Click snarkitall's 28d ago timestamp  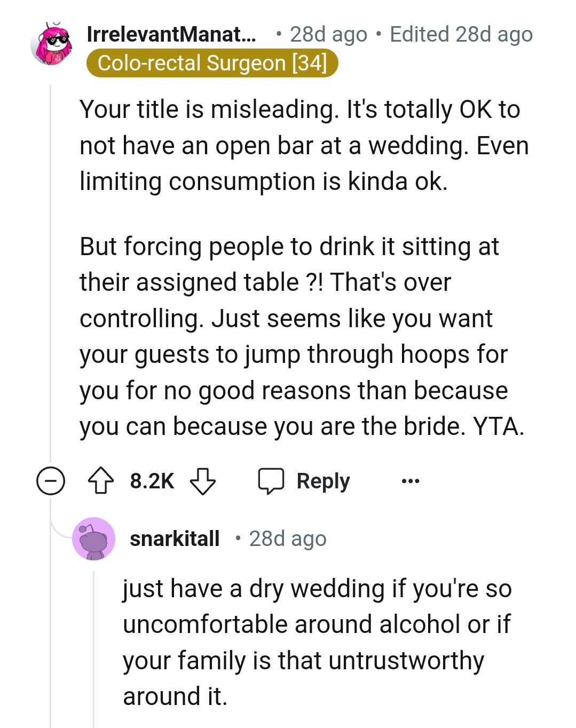[288, 539]
